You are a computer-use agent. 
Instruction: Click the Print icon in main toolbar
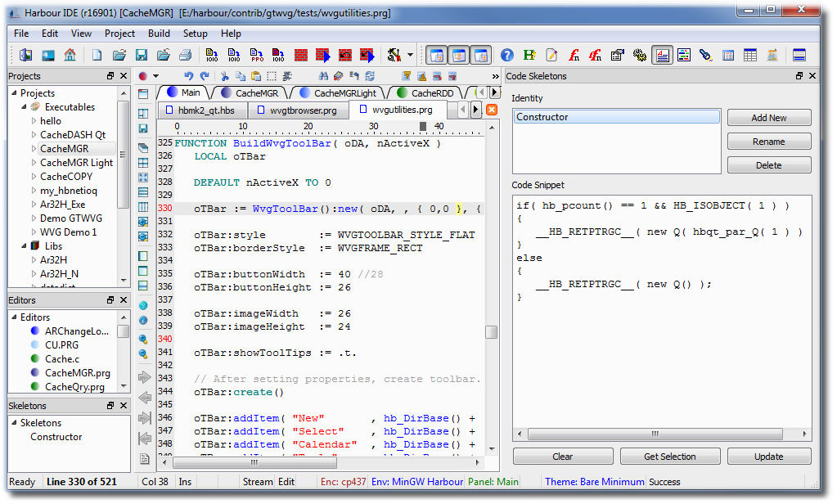tap(186, 55)
